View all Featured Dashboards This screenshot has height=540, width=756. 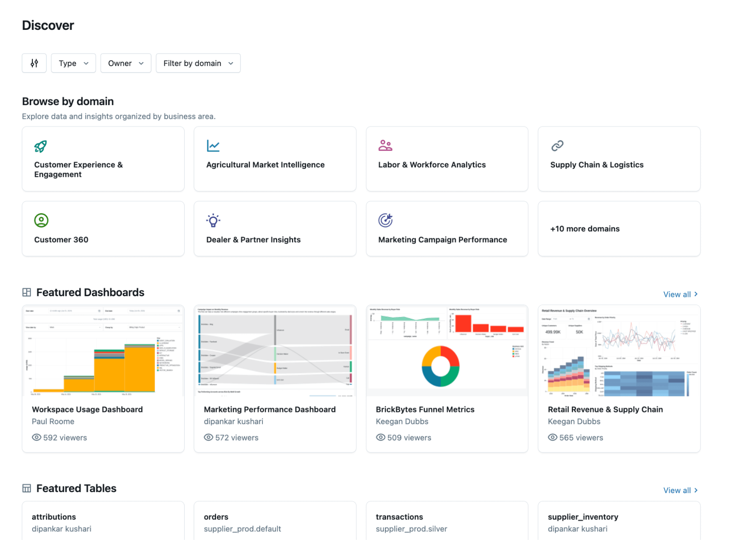pyautogui.click(x=680, y=294)
